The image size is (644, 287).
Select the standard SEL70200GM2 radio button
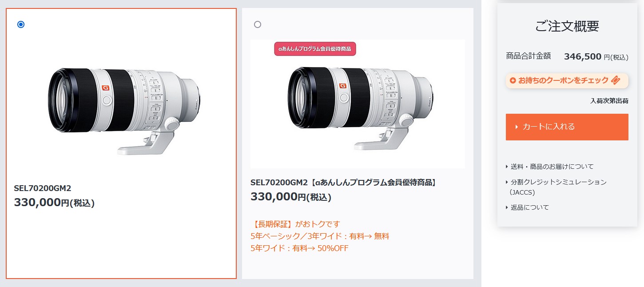[21, 24]
